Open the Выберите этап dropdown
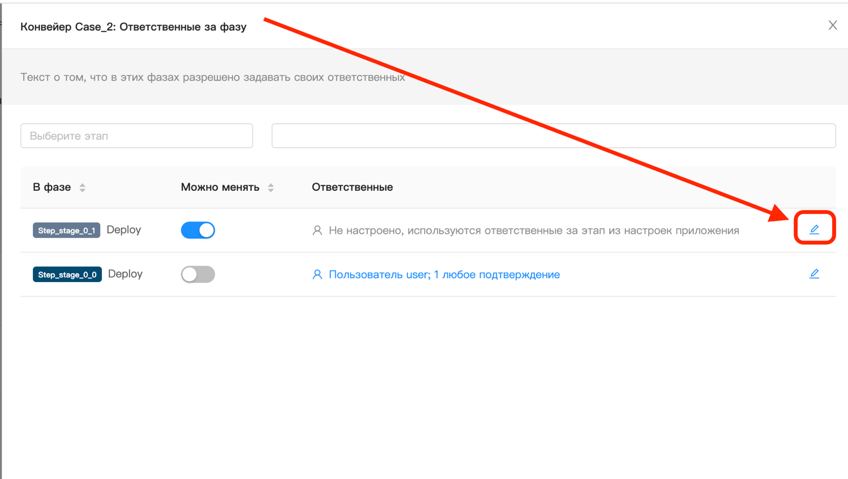This screenshot has height=479, width=848. 137,136
